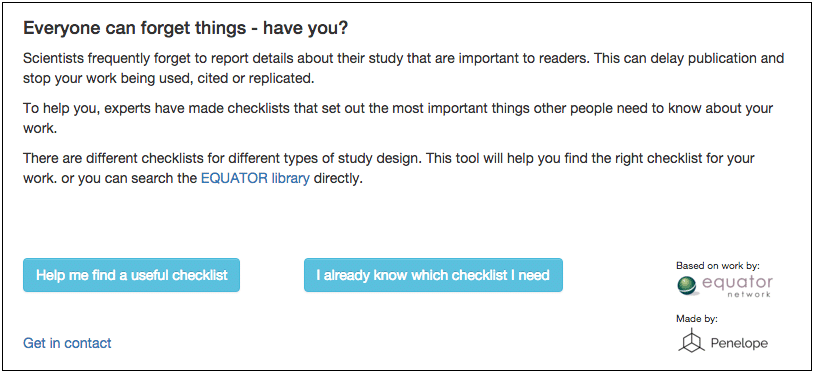Open the EQUATOR library link
Image resolution: width=814 pixels, height=373 pixels.
click(x=255, y=179)
